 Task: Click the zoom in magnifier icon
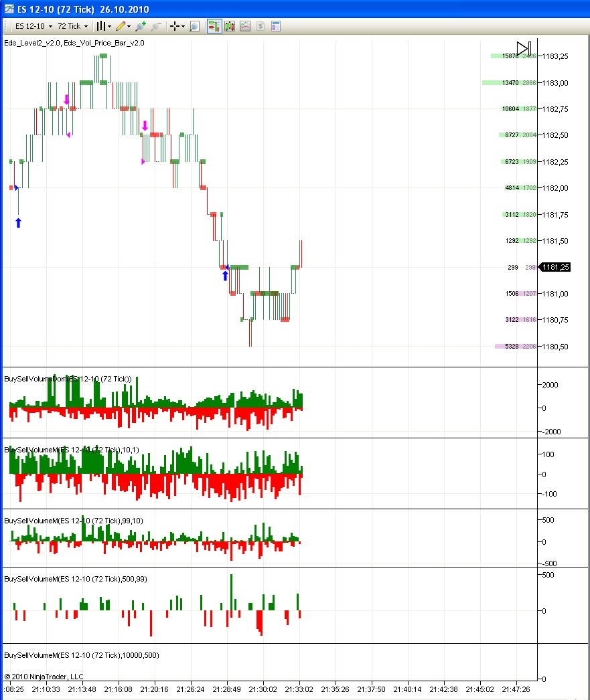pos(140,26)
